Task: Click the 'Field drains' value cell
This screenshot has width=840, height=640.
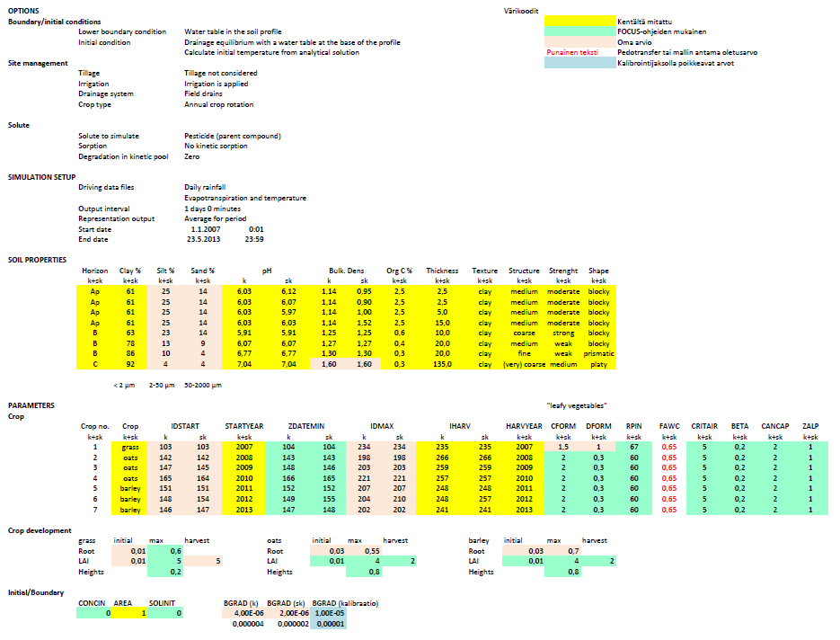Action: tap(203, 93)
